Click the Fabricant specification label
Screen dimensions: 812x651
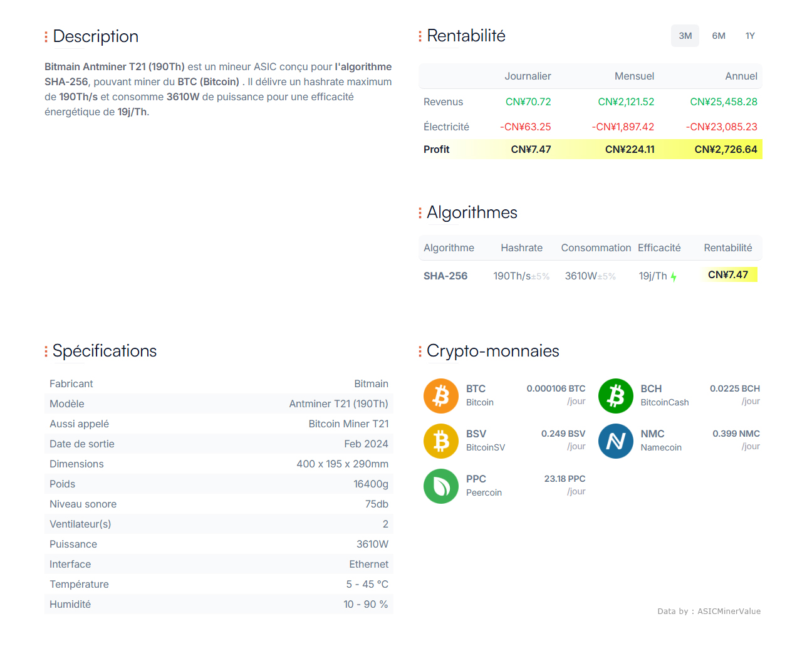coord(71,383)
